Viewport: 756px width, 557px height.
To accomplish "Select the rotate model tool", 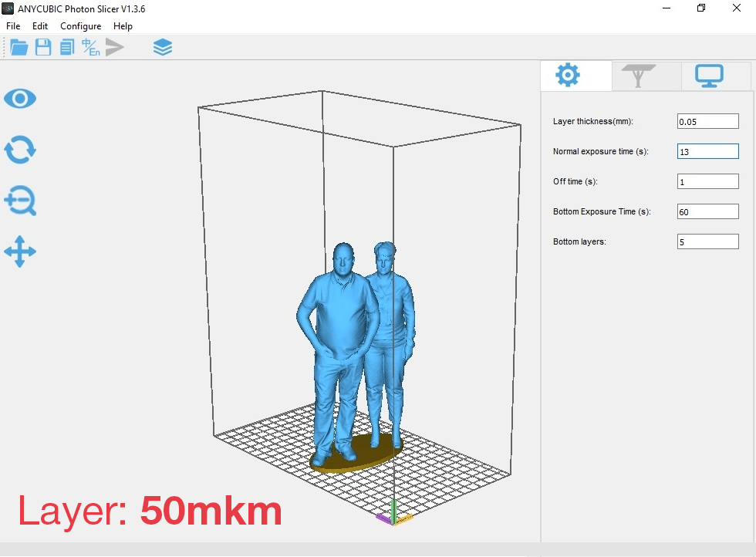I will [x=20, y=150].
